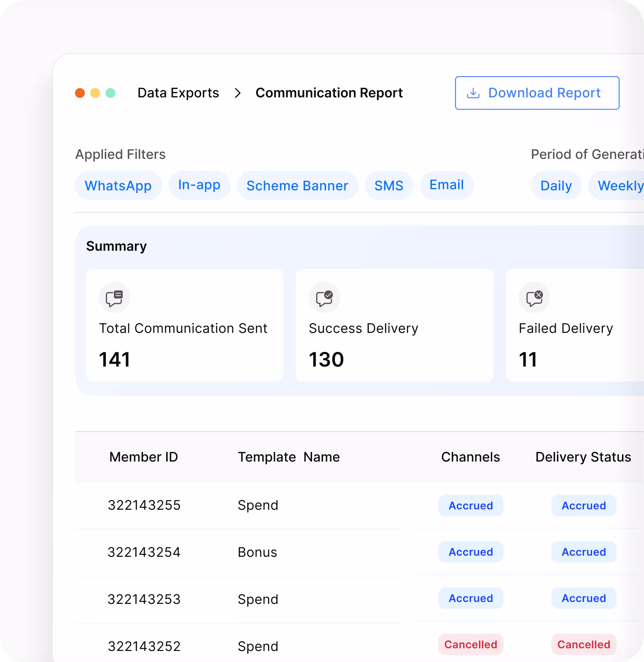The image size is (644, 662).
Task: Click Channels Accrued badge for 322143255
Action: (x=471, y=506)
